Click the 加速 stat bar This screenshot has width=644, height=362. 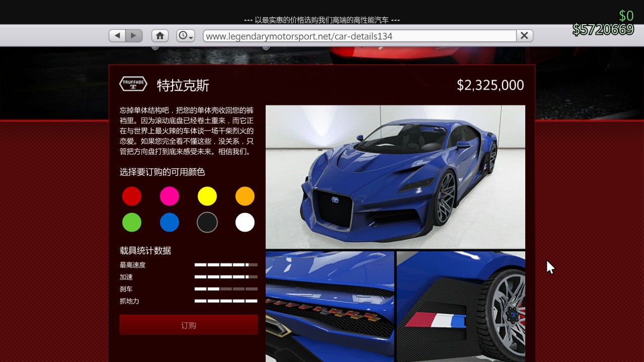tap(226, 277)
